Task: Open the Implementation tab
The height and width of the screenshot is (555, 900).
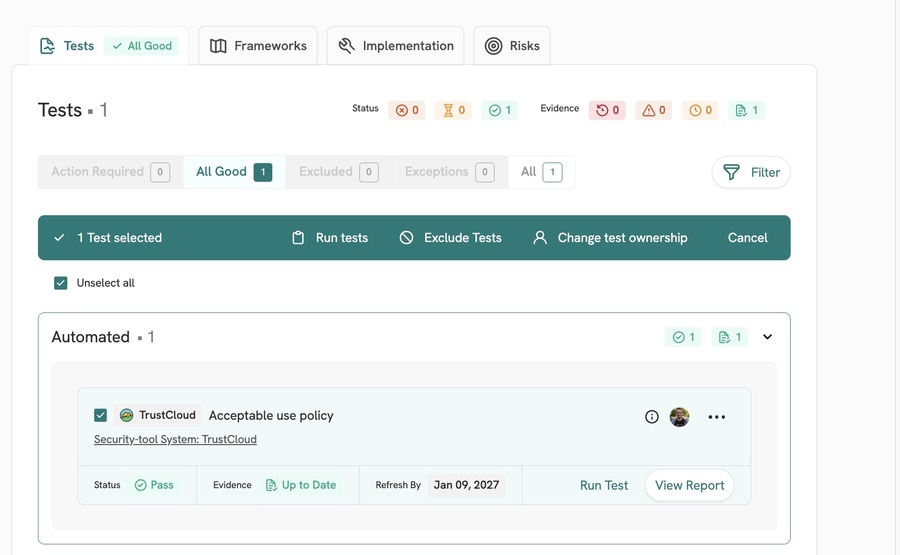Action: [x=395, y=46]
